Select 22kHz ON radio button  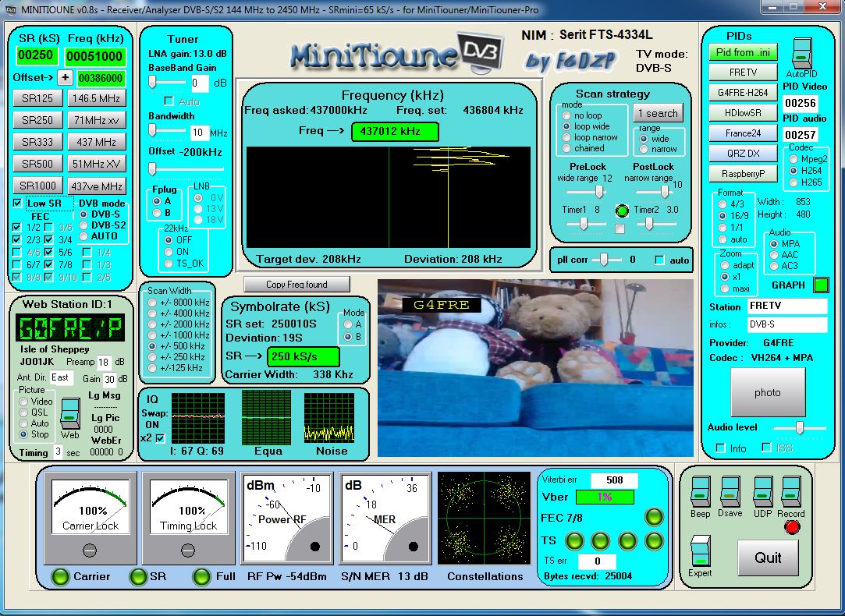click(169, 251)
